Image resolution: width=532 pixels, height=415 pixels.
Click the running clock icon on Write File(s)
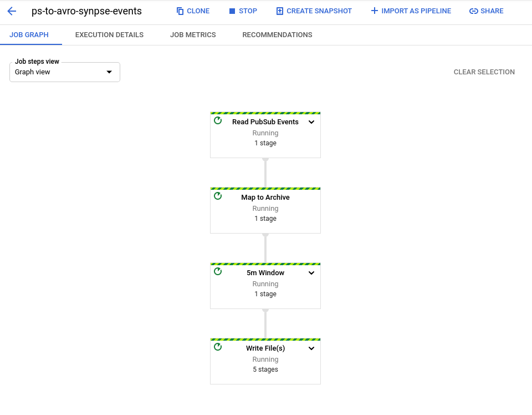[217, 347]
